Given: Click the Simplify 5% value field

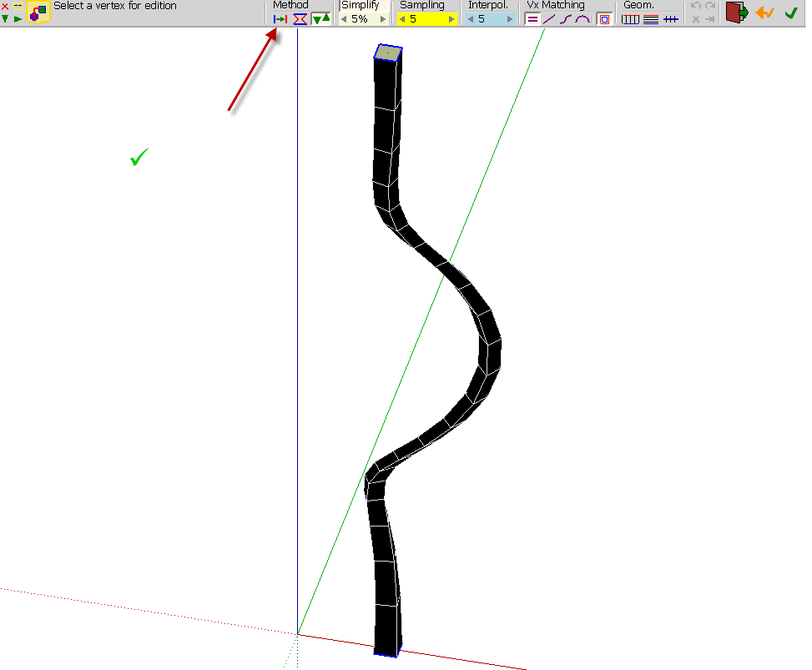Looking at the screenshot, I should pos(360,19).
